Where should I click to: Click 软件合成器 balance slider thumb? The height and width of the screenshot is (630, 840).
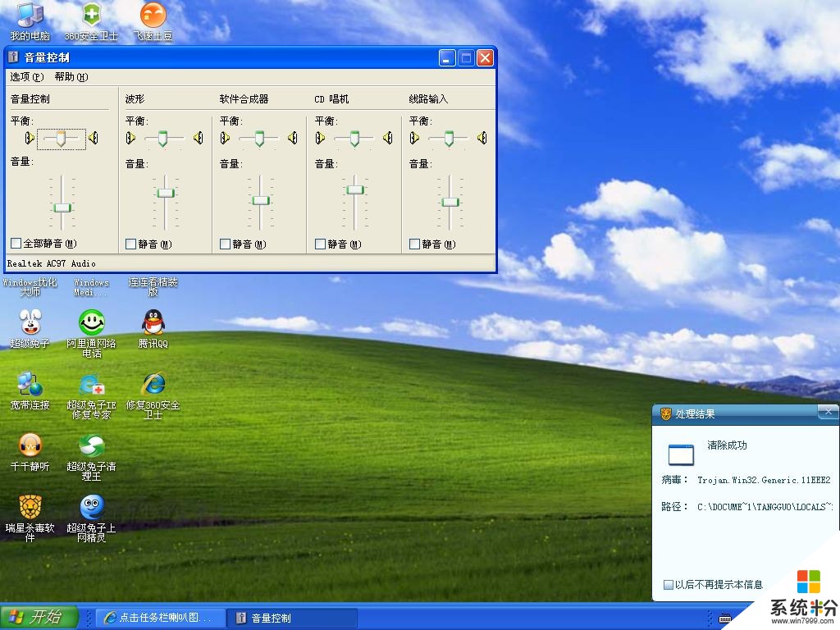[259, 139]
